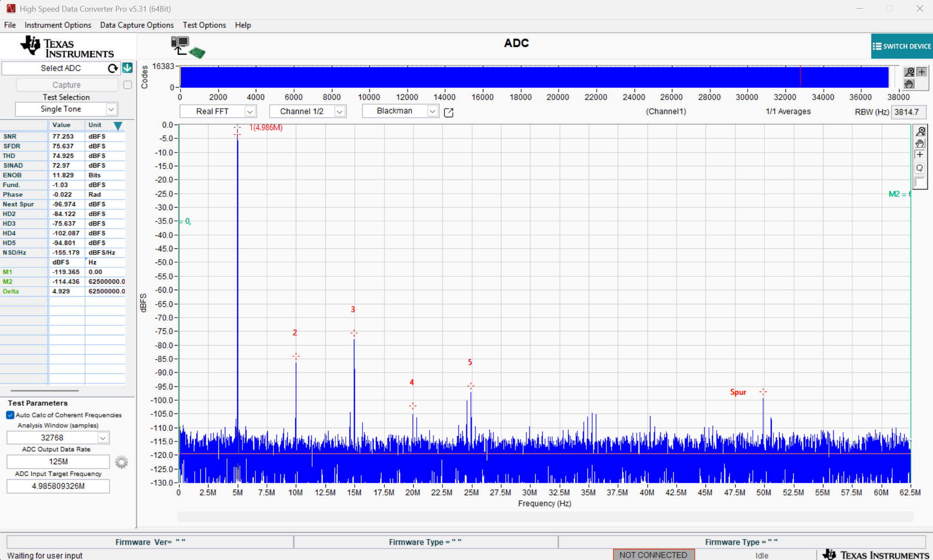Viewport: 933px width, 560px height.
Task: Click the green download arrow next to Select ADC
Action: [127, 68]
